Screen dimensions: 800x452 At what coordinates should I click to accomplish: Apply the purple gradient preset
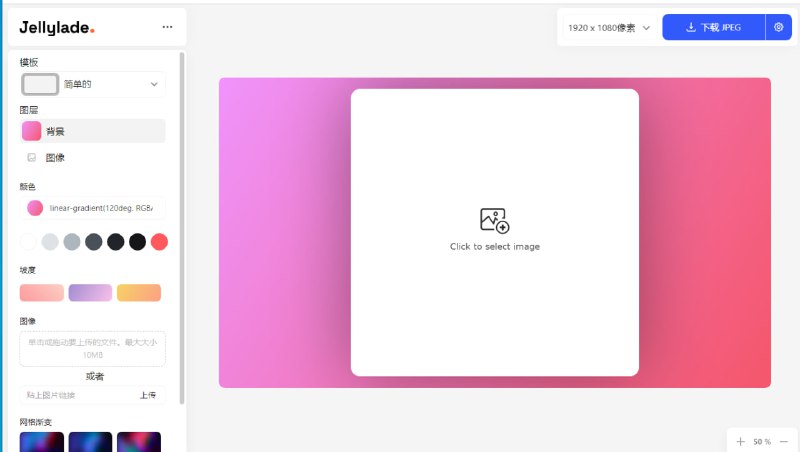click(90, 293)
